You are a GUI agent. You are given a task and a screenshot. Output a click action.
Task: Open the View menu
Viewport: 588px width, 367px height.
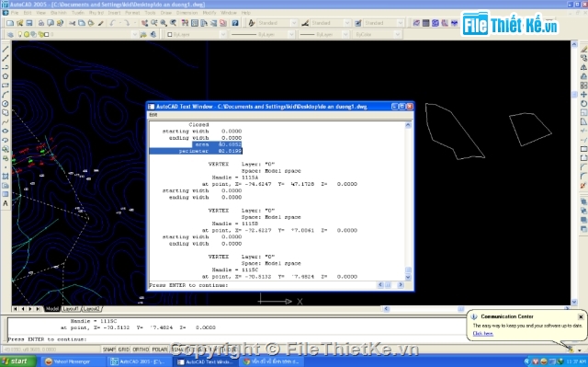point(40,13)
